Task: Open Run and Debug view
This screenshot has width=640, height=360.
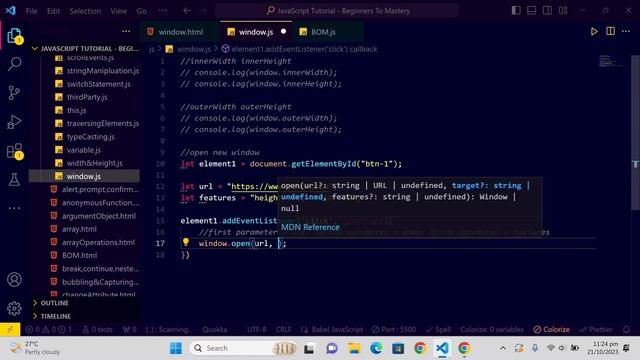Action: [14, 122]
